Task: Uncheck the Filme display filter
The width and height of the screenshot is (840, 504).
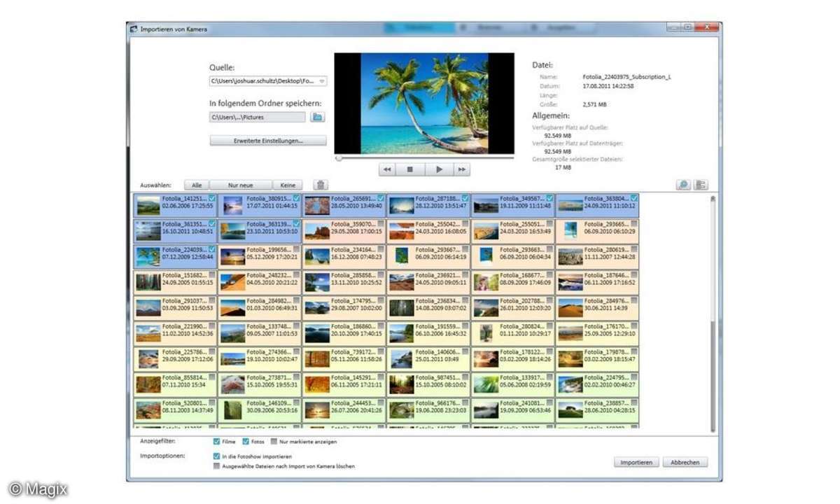Action: [217, 442]
